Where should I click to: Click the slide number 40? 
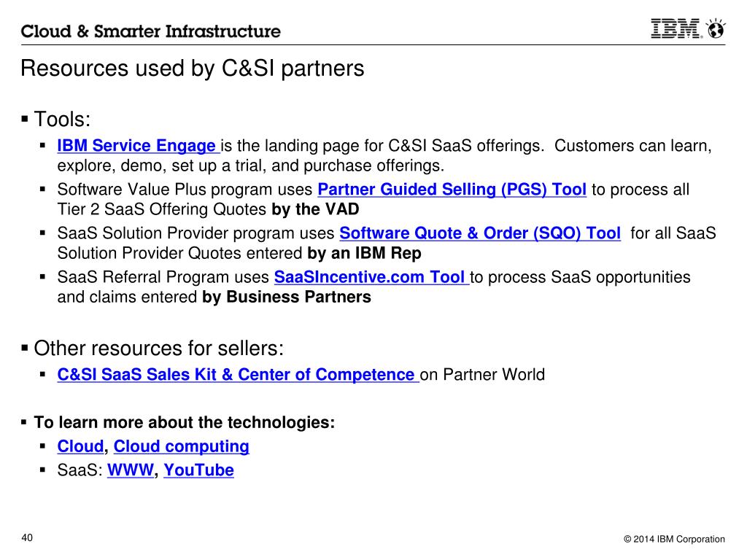coord(27,537)
